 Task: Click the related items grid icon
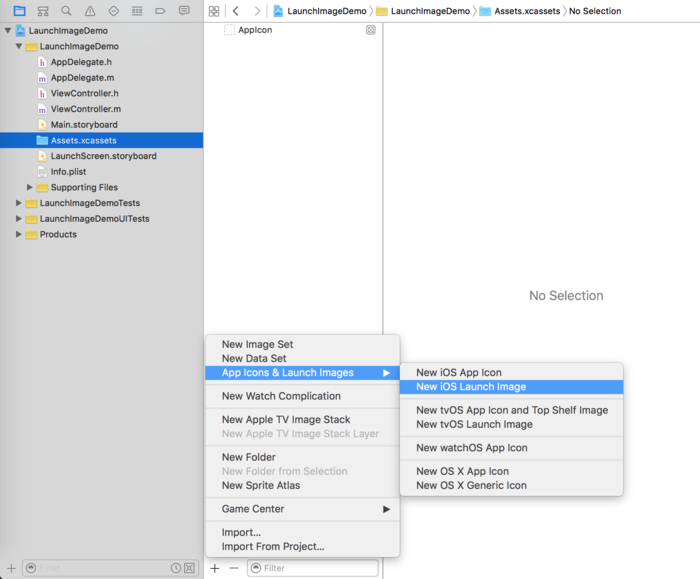(214, 11)
